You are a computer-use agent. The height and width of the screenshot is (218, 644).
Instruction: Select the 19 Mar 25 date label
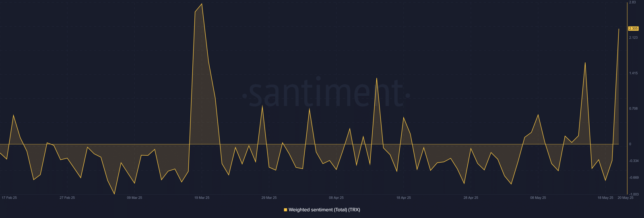(202, 198)
